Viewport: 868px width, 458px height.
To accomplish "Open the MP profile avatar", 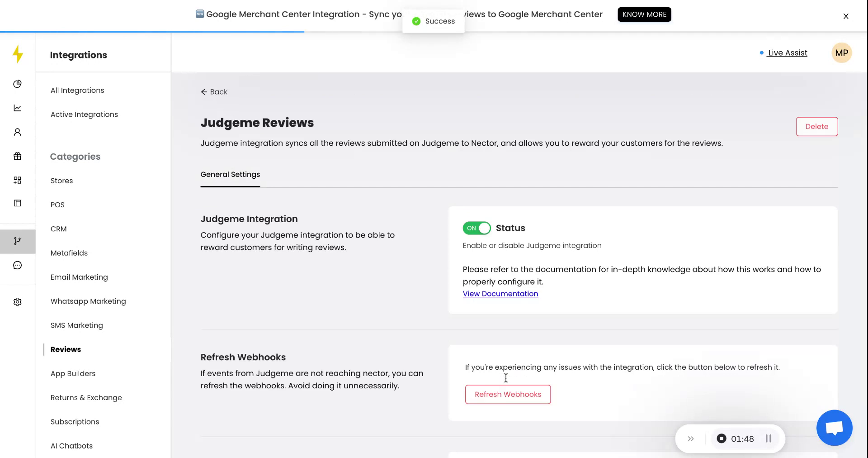I will tap(841, 53).
